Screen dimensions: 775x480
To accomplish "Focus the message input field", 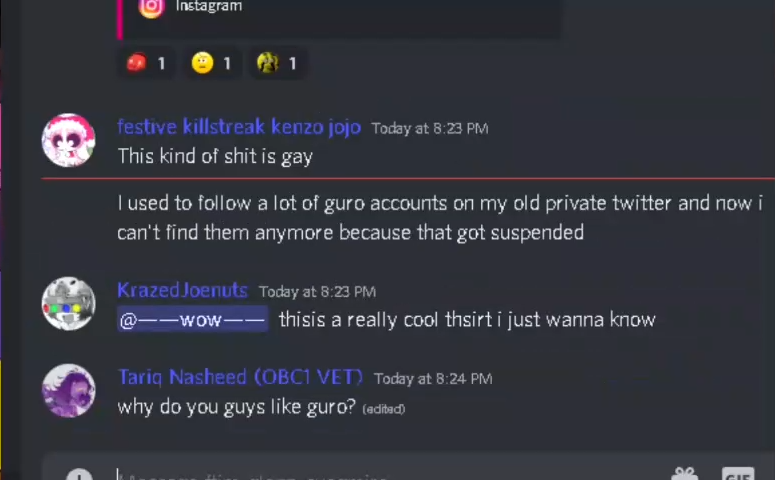I will click(386, 475).
